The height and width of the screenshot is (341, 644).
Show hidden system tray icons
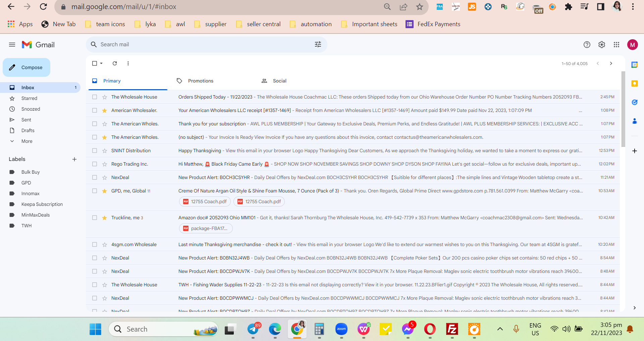click(x=500, y=329)
